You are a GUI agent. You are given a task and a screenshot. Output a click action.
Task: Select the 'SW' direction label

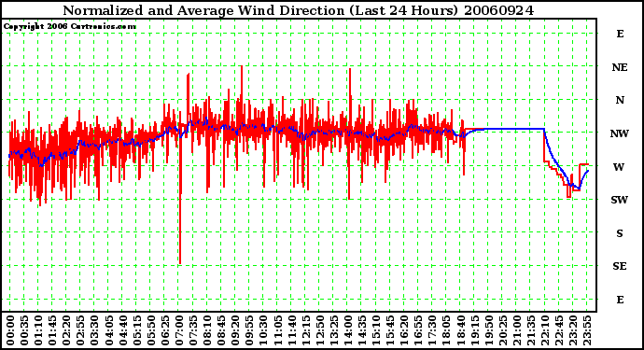(x=620, y=200)
